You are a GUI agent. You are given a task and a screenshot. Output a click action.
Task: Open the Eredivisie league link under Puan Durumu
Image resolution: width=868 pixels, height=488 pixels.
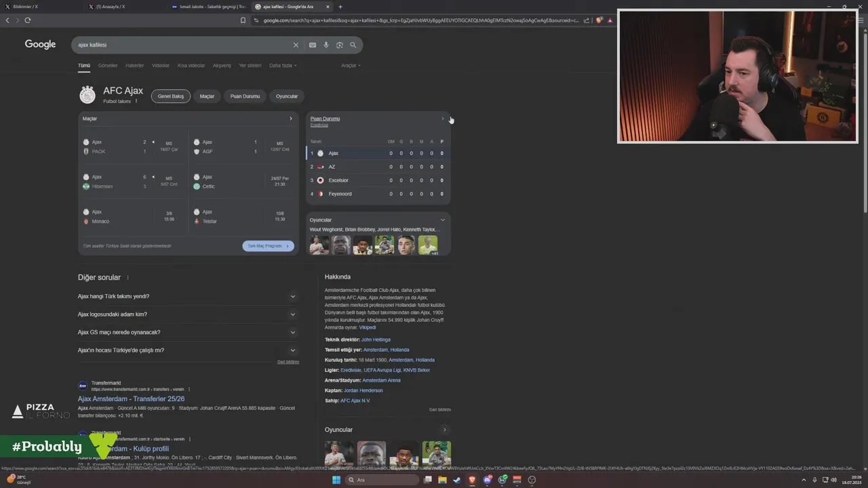(x=319, y=125)
